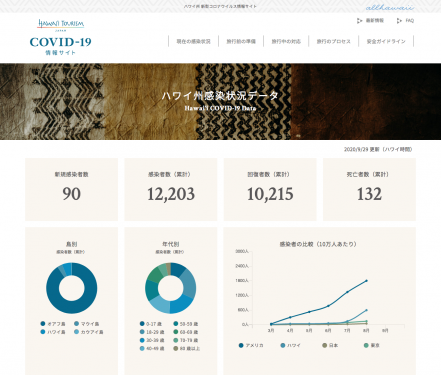Click the arrow icon beside 最新情報

click(x=359, y=21)
